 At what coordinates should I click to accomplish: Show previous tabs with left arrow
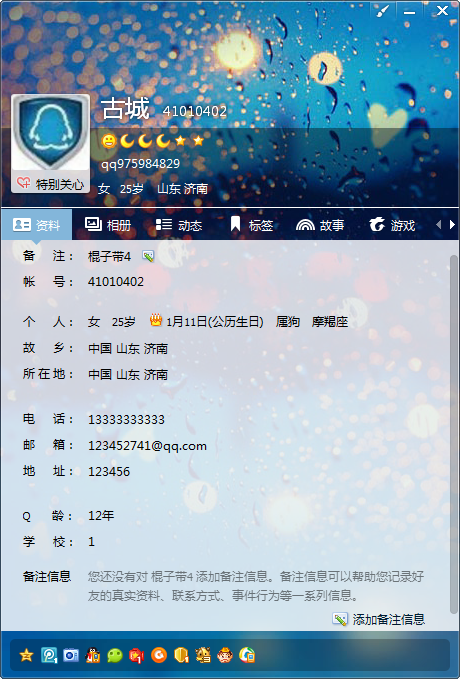(x=438, y=224)
